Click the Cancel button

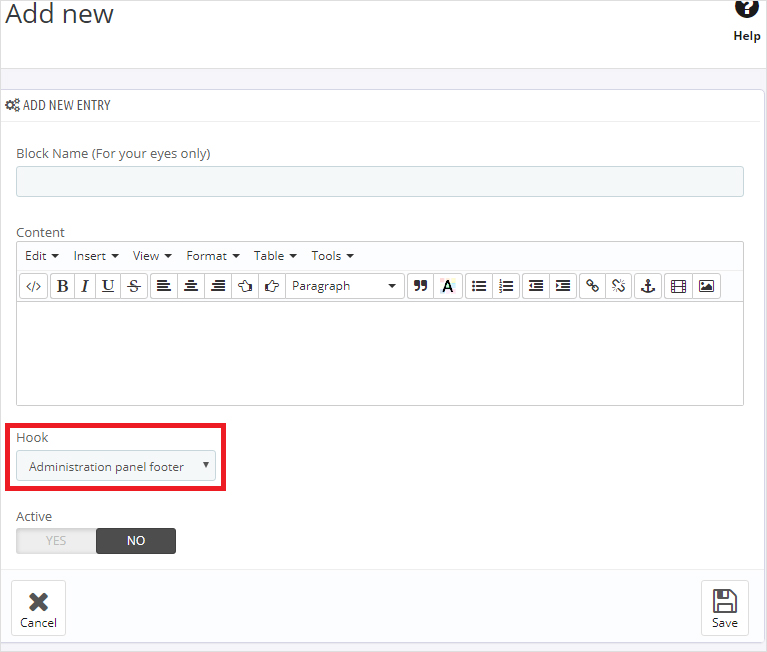[x=39, y=608]
